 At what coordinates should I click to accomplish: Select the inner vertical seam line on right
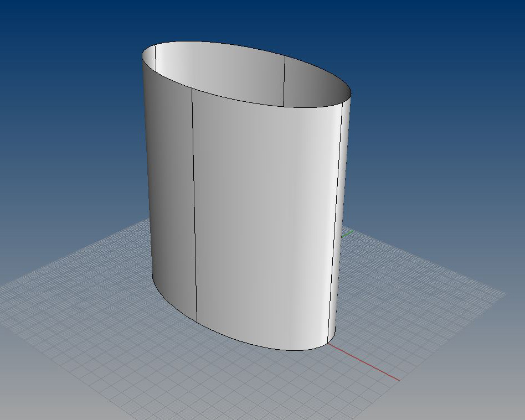(284, 80)
